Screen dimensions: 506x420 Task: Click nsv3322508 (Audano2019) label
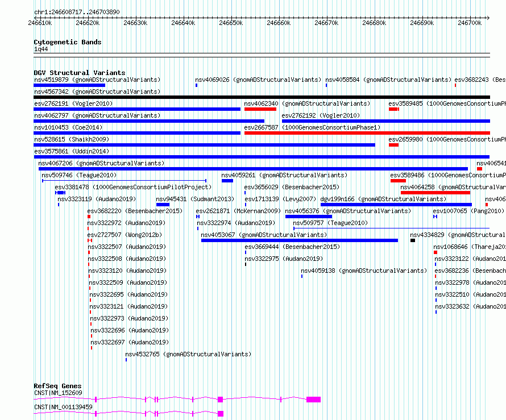click(127, 259)
